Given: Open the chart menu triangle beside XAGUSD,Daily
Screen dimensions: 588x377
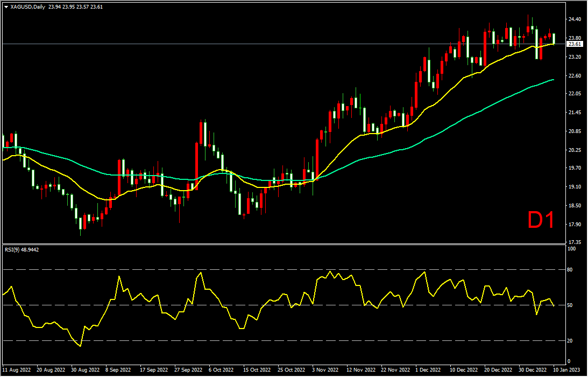Looking at the screenshot, I should (x=6, y=7).
